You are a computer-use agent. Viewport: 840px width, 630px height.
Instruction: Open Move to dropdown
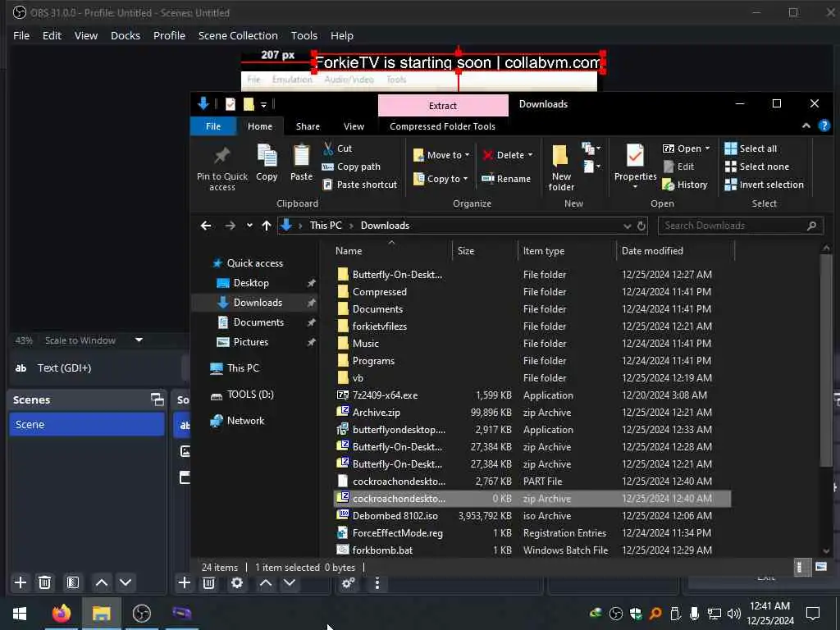[442, 155]
